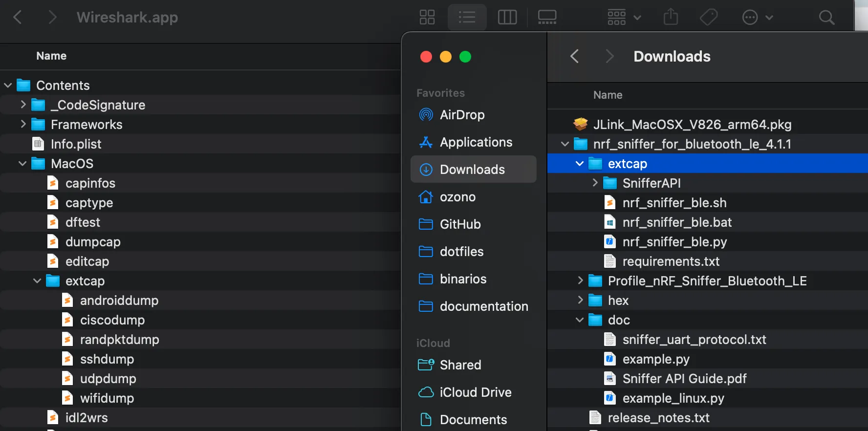
Task: Expand the Profile_nRF_Sniffer_Bluetooth_LE folder
Action: coord(580,280)
